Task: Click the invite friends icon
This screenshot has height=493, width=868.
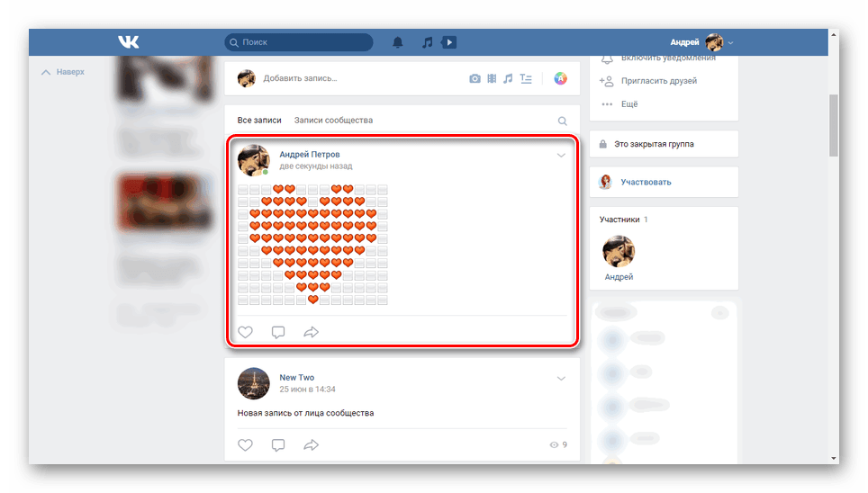Action: (x=606, y=81)
